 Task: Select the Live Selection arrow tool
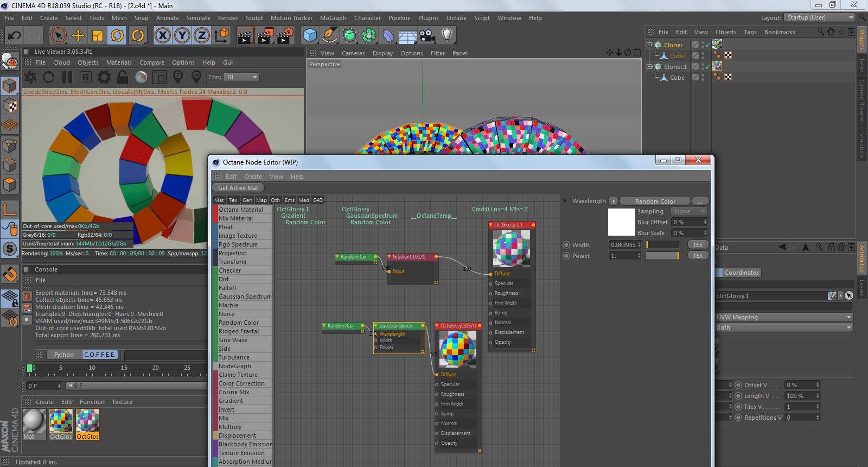click(58, 36)
